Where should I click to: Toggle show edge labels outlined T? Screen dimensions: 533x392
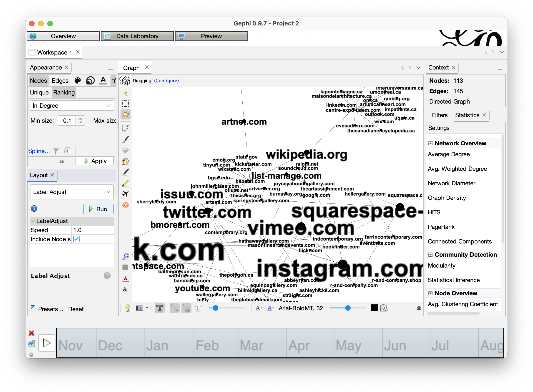click(198, 308)
